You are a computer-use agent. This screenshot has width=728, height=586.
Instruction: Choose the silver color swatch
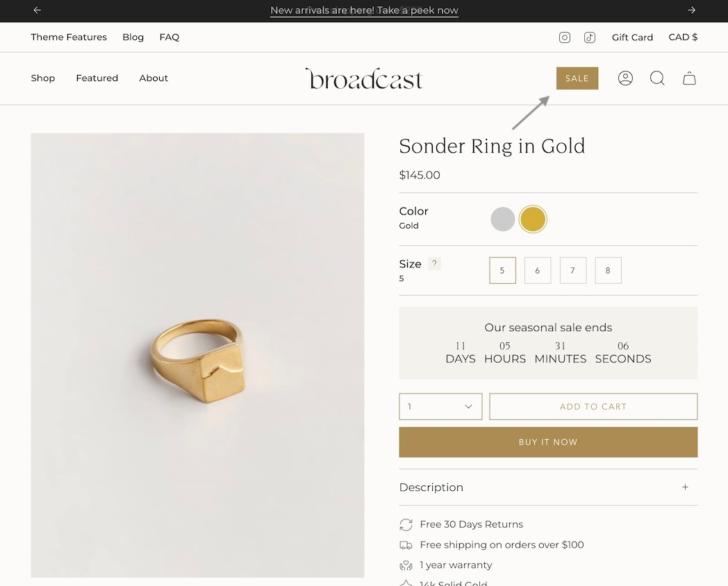(503, 219)
